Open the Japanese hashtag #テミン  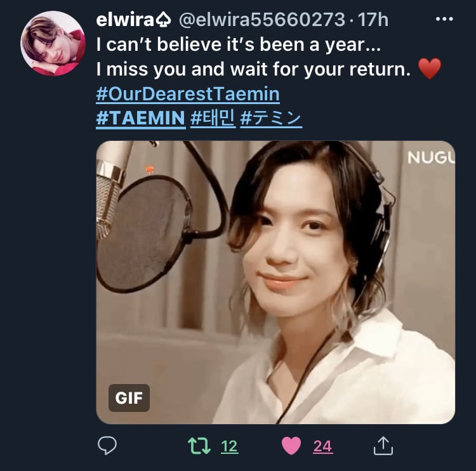(271, 118)
